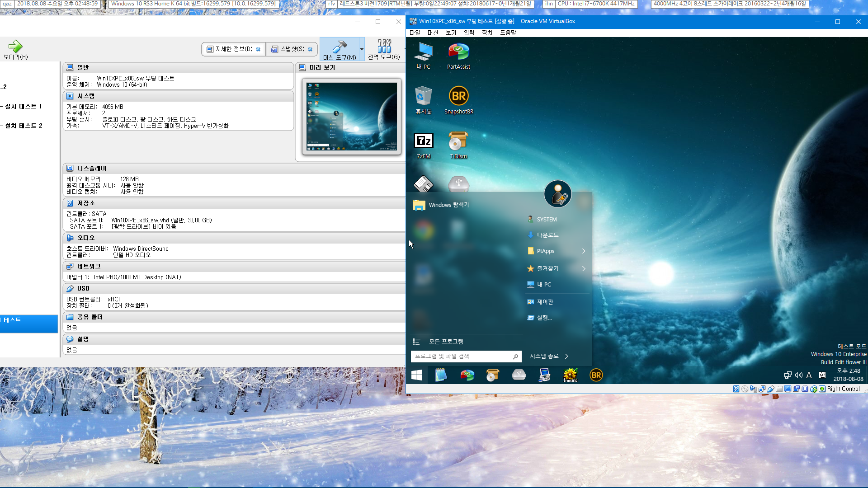Click the VM preview thumbnail in Manager
Screen dimensions: 868x488
[352, 117]
